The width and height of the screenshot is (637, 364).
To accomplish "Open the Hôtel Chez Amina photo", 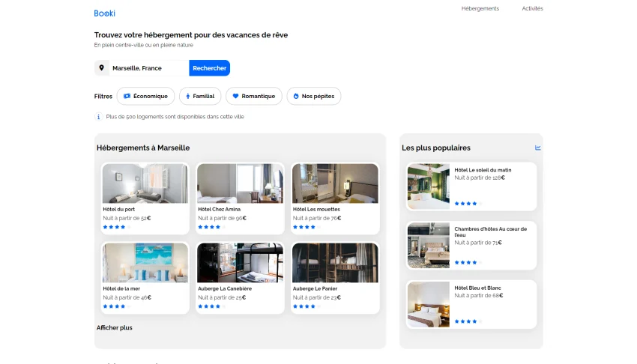I will click(x=240, y=183).
